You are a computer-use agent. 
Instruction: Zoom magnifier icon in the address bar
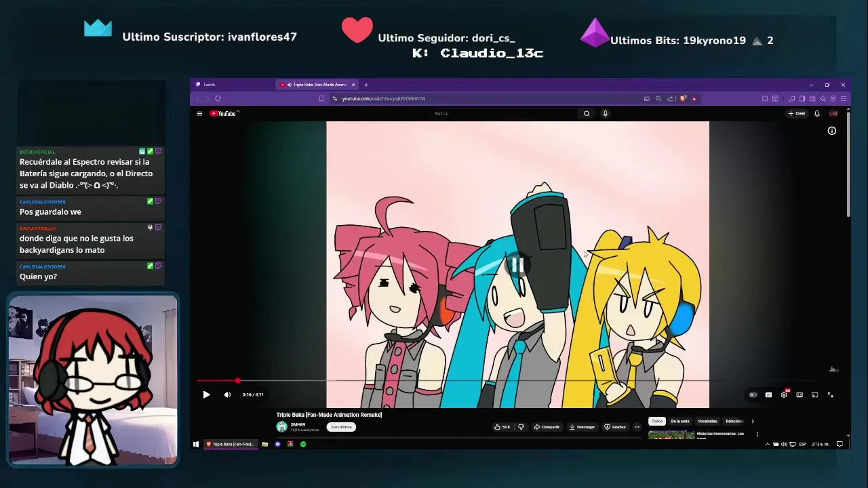click(x=658, y=99)
